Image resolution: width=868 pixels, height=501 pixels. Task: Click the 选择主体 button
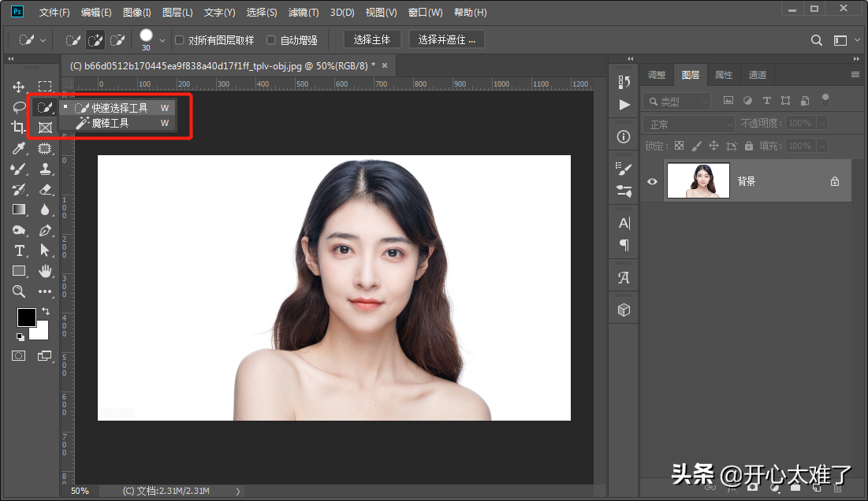(373, 39)
